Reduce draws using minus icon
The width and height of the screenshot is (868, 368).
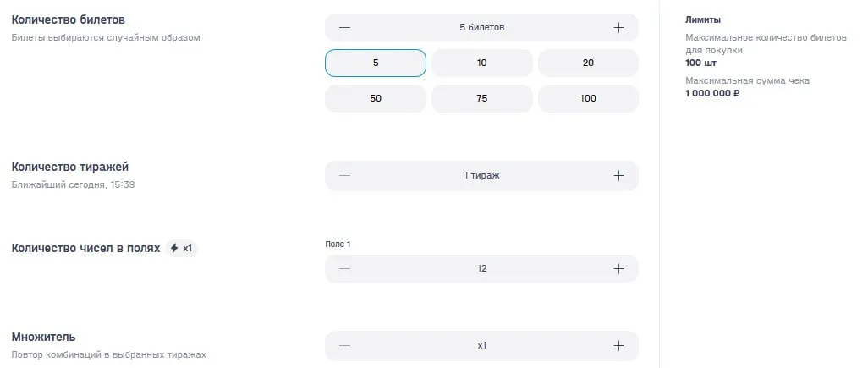coord(344,175)
